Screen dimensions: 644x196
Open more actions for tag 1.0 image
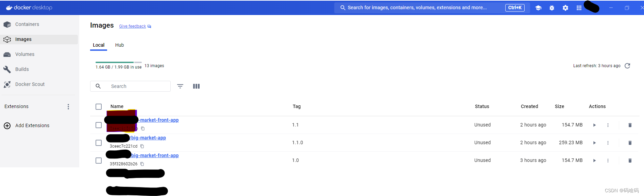point(608,161)
